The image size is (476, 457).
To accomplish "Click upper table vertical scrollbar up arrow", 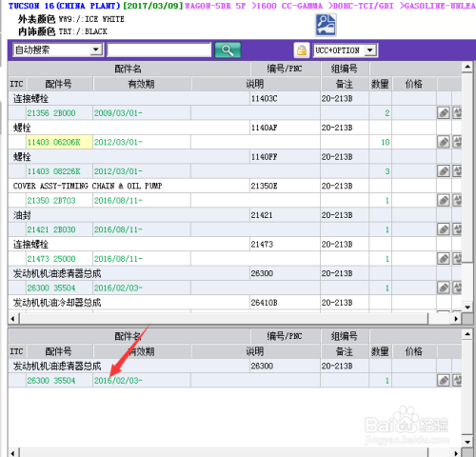I will tap(467, 67).
